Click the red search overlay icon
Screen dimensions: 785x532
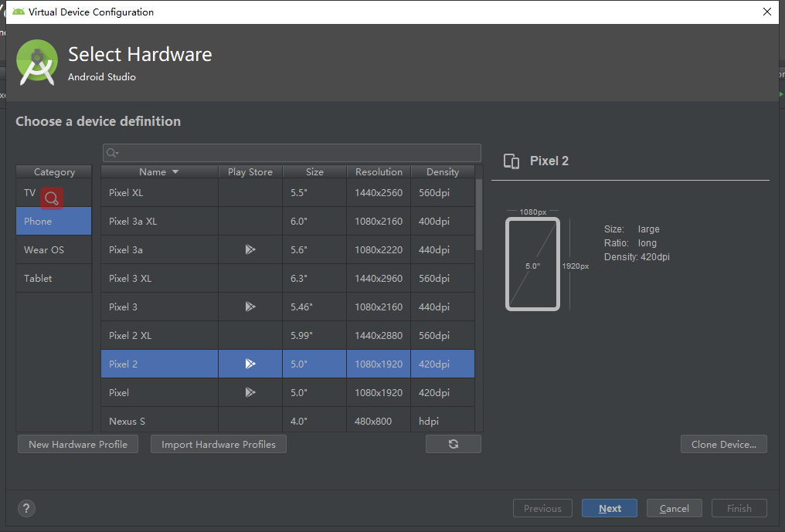point(52,198)
